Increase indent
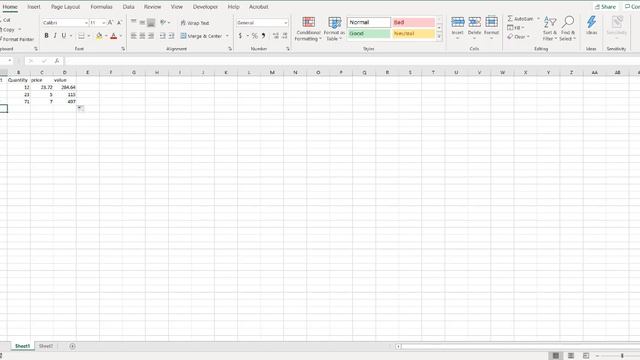The height and width of the screenshot is (360, 640). coord(171,36)
